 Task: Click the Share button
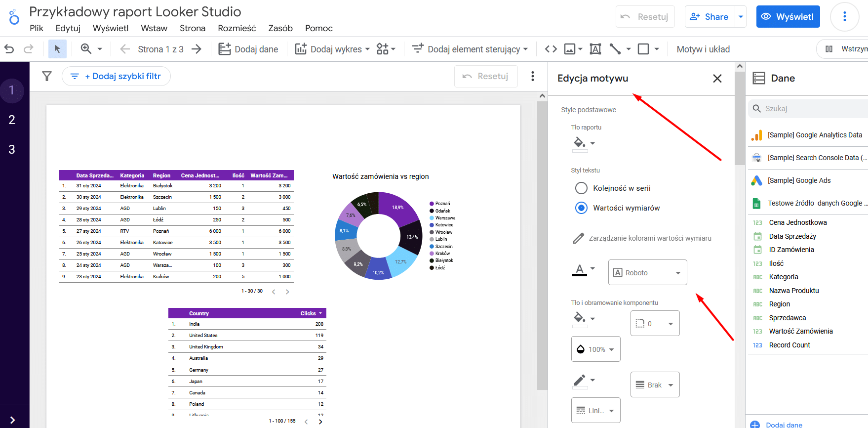coord(710,17)
